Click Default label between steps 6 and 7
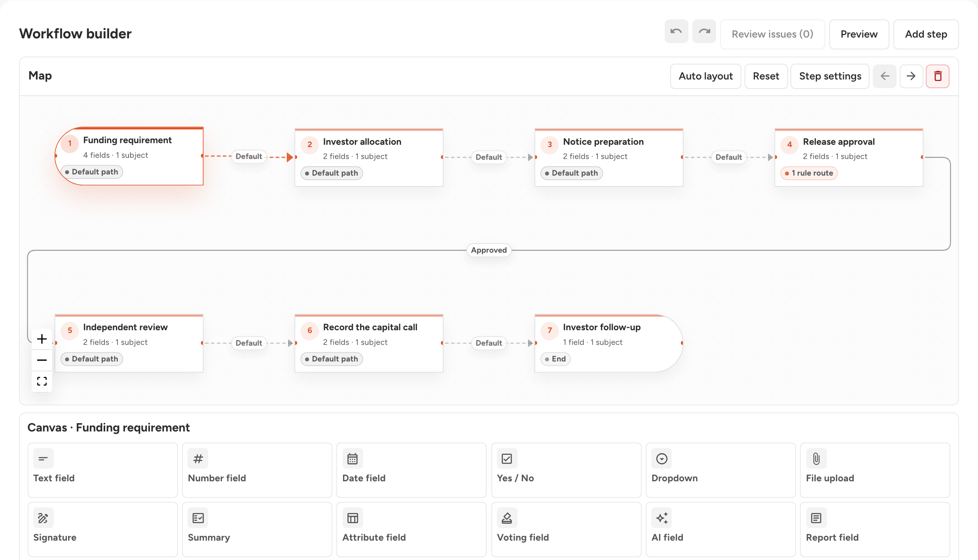978x560 pixels. click(489, 343)
